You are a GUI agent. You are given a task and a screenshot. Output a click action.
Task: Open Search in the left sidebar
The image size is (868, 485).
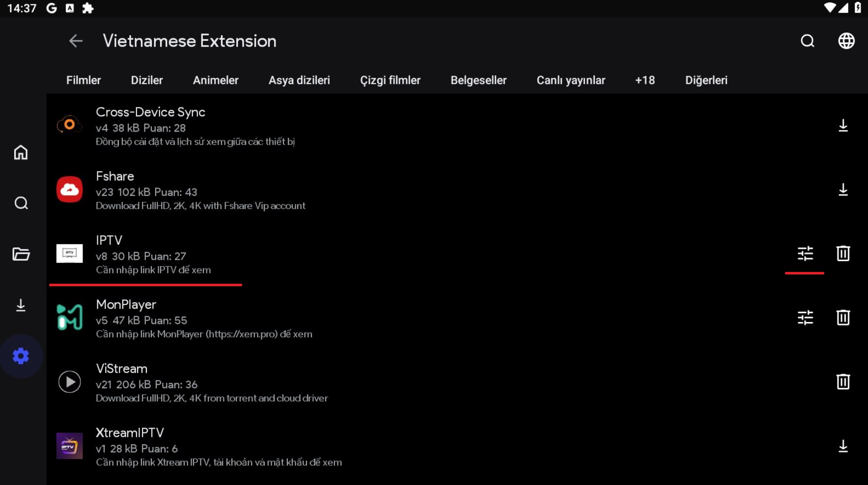pyautogui.click(x=21, y=203)
